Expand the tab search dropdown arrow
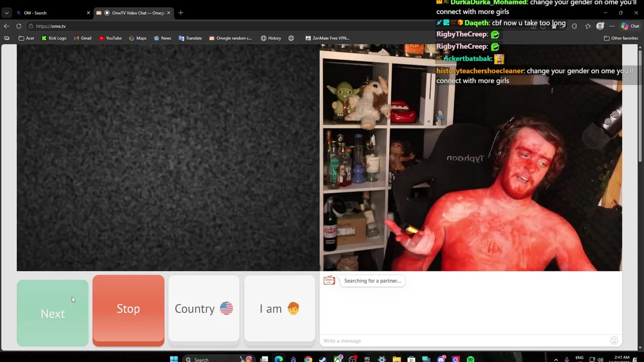644x362 pixels. (7, 13)
